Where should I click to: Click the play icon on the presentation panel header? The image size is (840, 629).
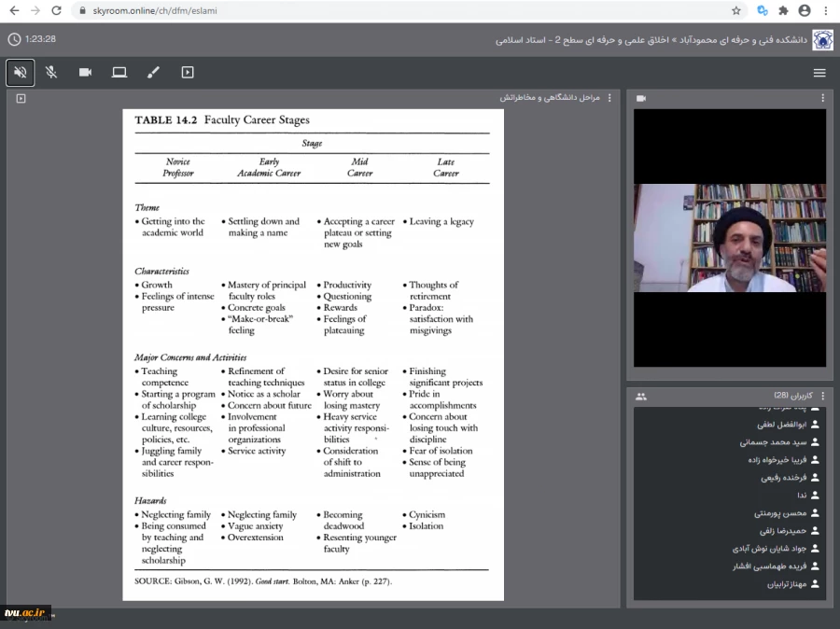point(21,98)
